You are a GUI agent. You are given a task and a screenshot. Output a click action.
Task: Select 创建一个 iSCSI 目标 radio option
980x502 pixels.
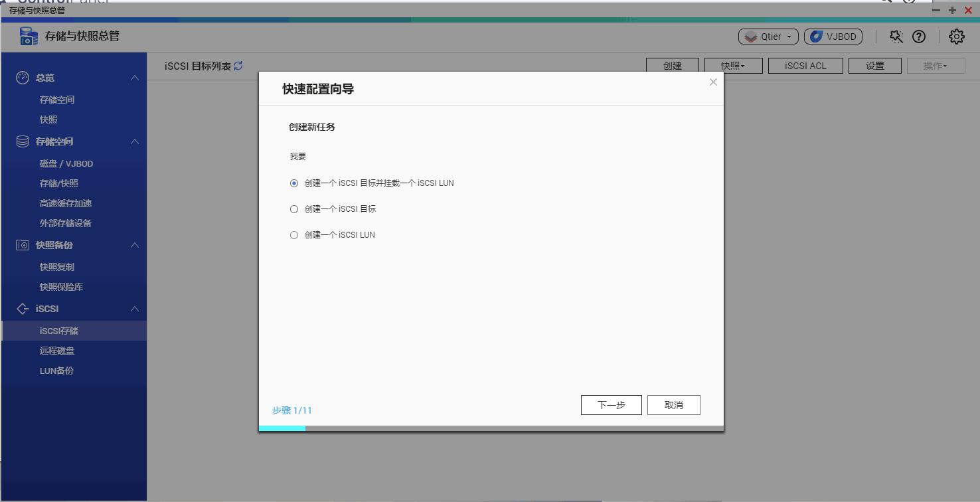(x=293, y=209)
